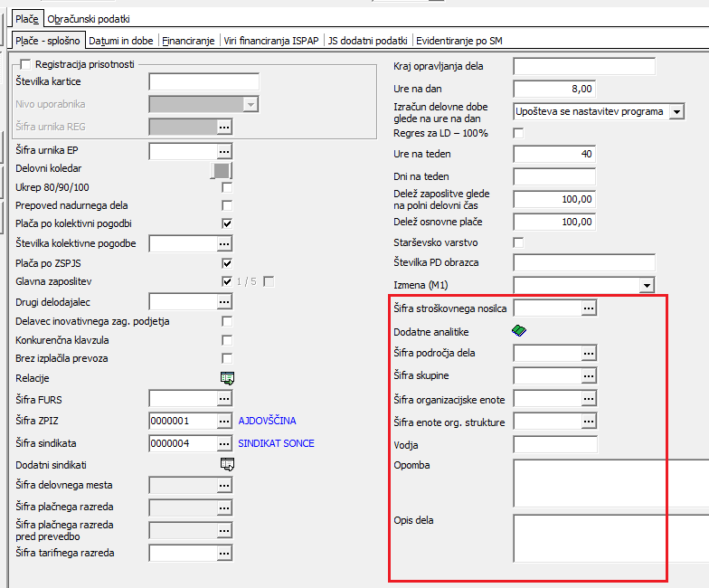Open lookup for Drugi delodajalec
Image resolution: width=709 pixels, height=588 pixels.
pyautogui.click(x=224, y=302)
